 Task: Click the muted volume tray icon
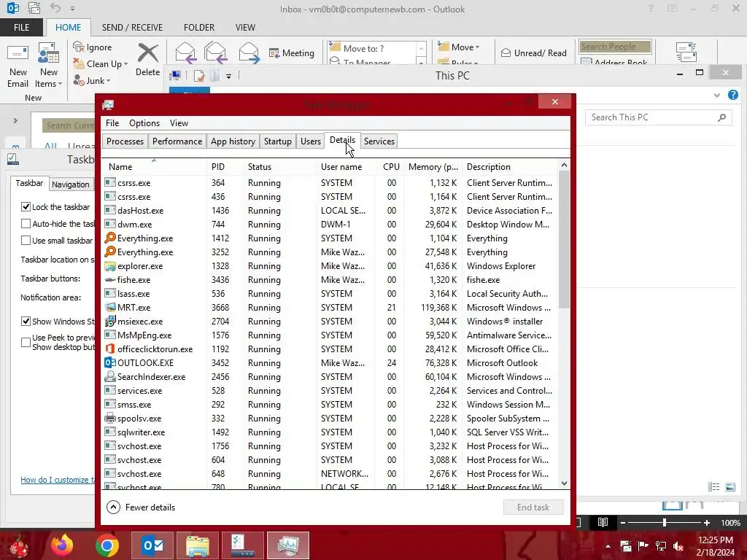678,546
